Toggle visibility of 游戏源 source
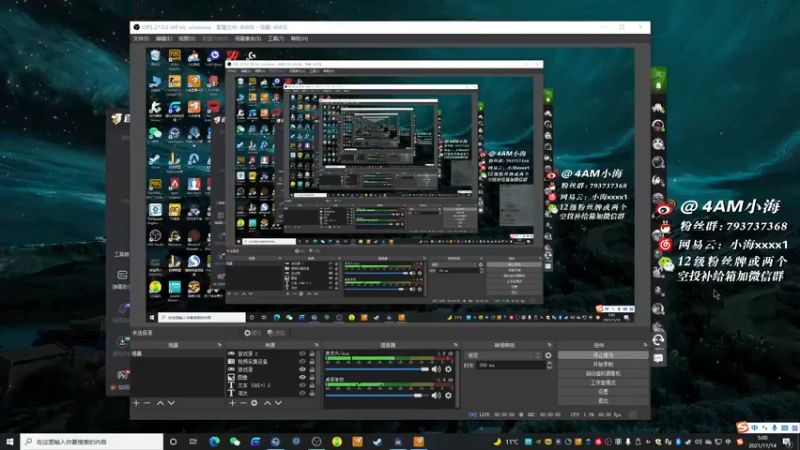 (303, 369)
